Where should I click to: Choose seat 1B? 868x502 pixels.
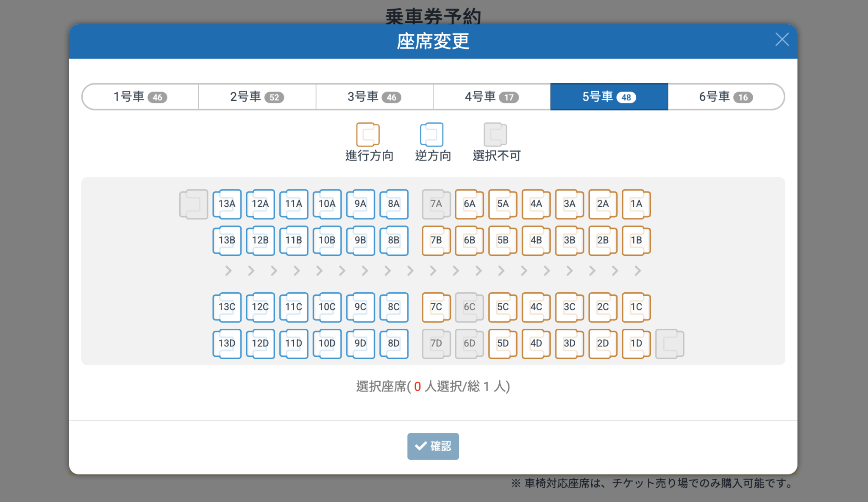tap(636, 240)
